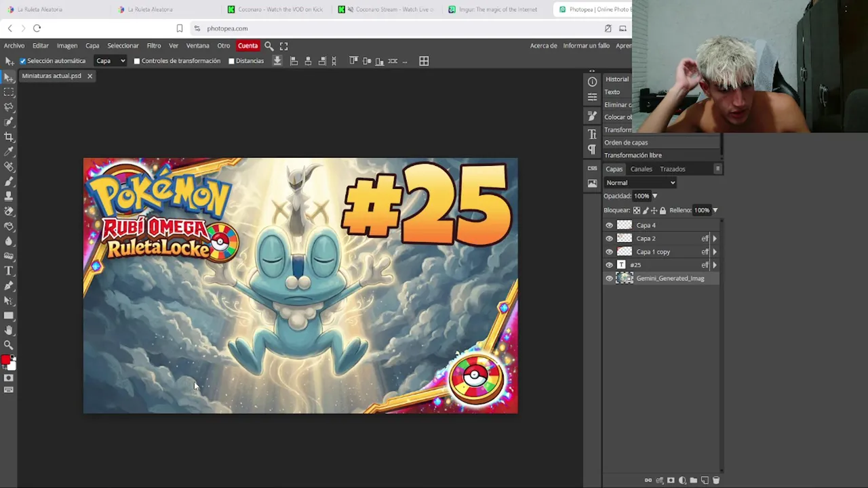868x488 pixels.
Task: Hide the #25 text layer
Action: pyautogui.click(x=609, y=265)
